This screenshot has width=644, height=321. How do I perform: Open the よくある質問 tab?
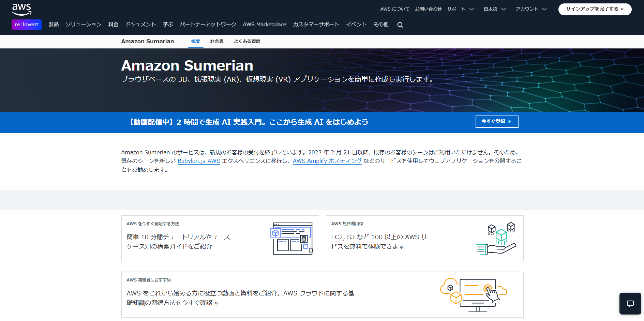point(247,41)
